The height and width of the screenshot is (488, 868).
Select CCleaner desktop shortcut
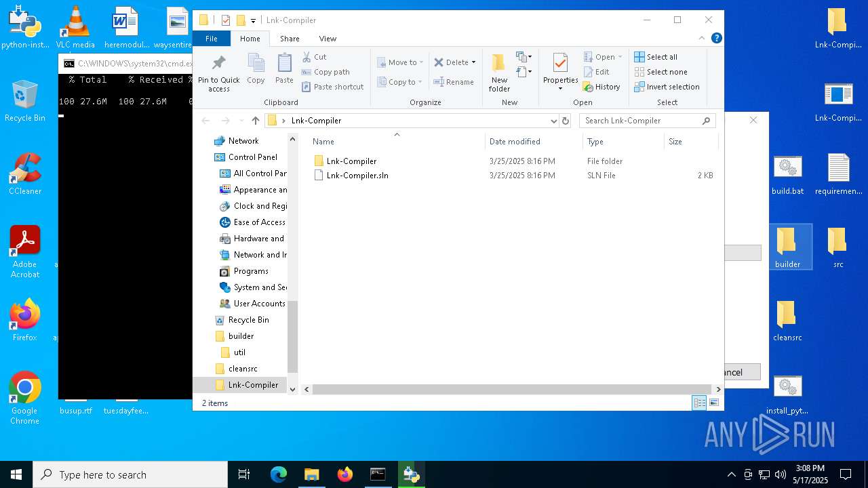point(25,174)
